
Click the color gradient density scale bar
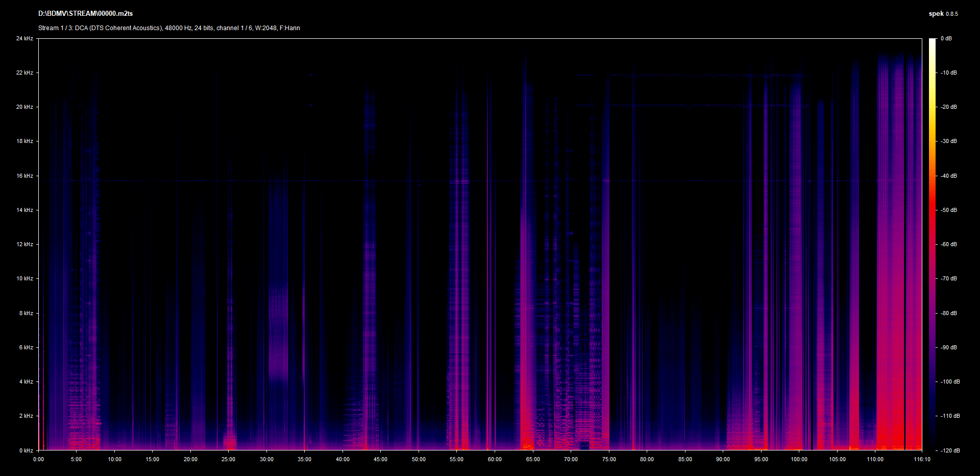932,244
